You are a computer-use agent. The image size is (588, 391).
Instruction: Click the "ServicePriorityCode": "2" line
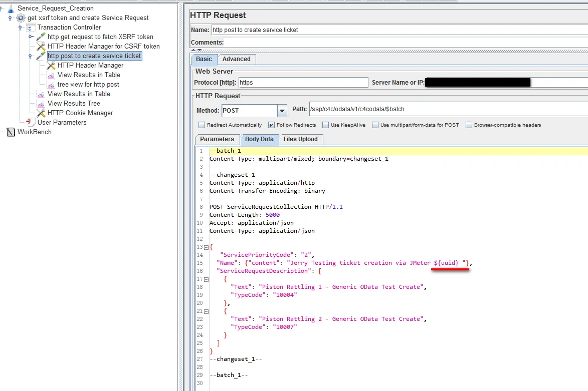tap(267, 255)
